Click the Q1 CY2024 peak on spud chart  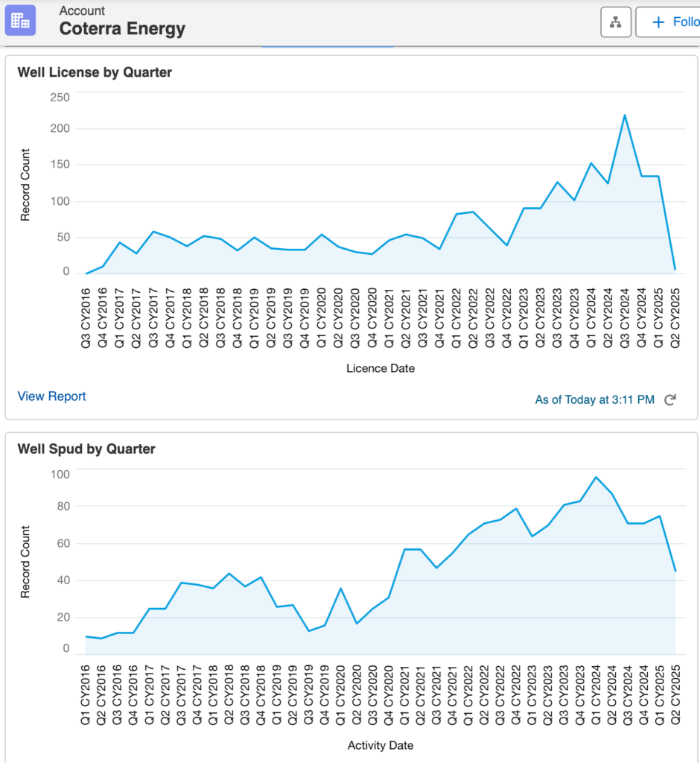596,477
